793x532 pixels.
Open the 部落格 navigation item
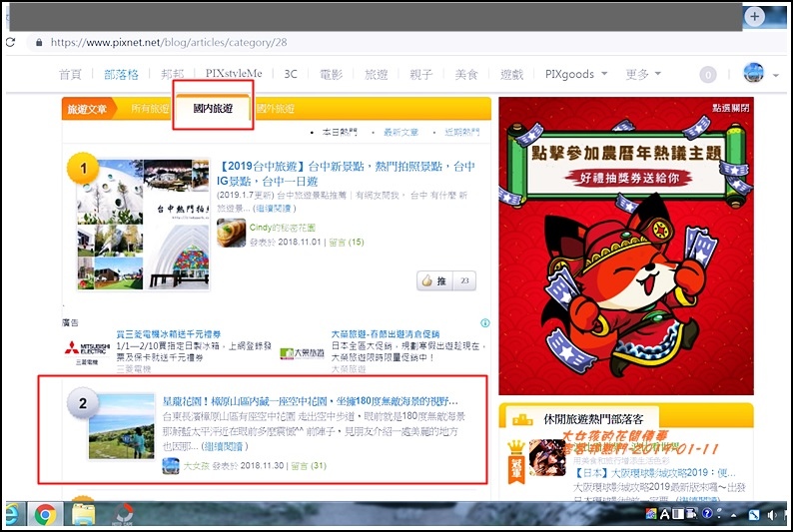121,74
